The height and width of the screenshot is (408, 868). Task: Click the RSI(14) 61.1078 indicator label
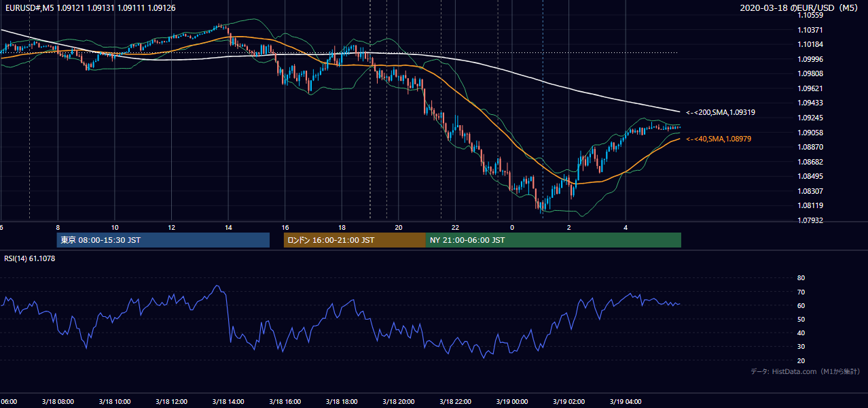30,258
